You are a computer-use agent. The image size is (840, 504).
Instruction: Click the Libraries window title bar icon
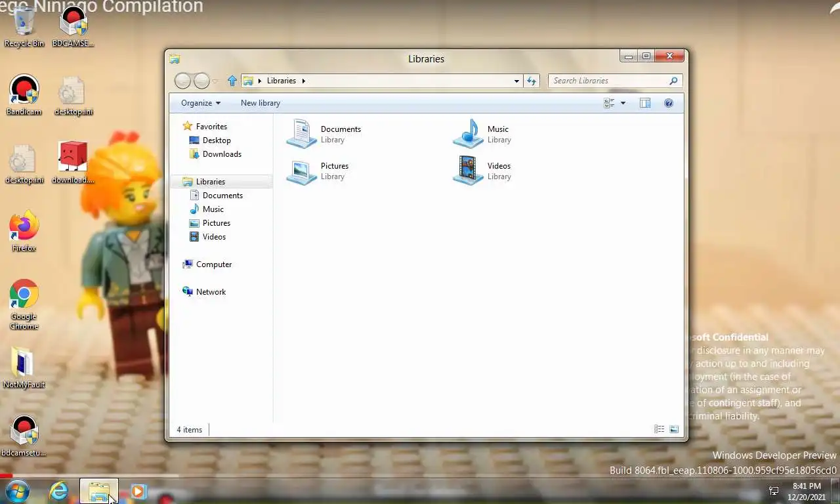coord(175,58)
